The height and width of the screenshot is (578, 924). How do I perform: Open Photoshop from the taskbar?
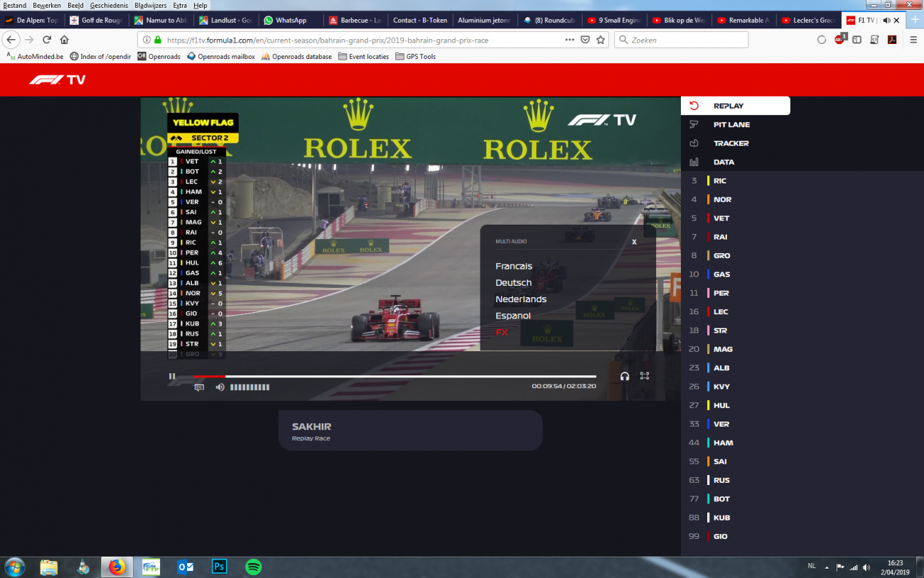pos(220,567)
